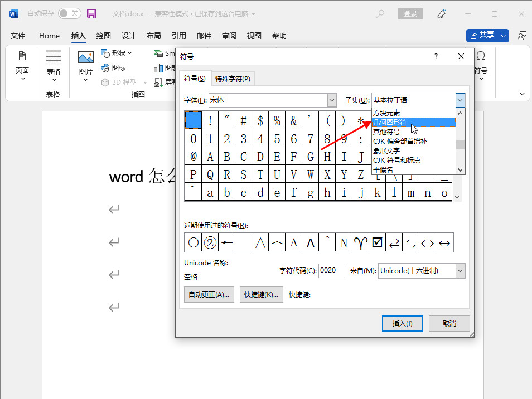The image size is (532, 399).
Task: Click the symbol grid scroll-down arrow
Action: pos(457,197)
